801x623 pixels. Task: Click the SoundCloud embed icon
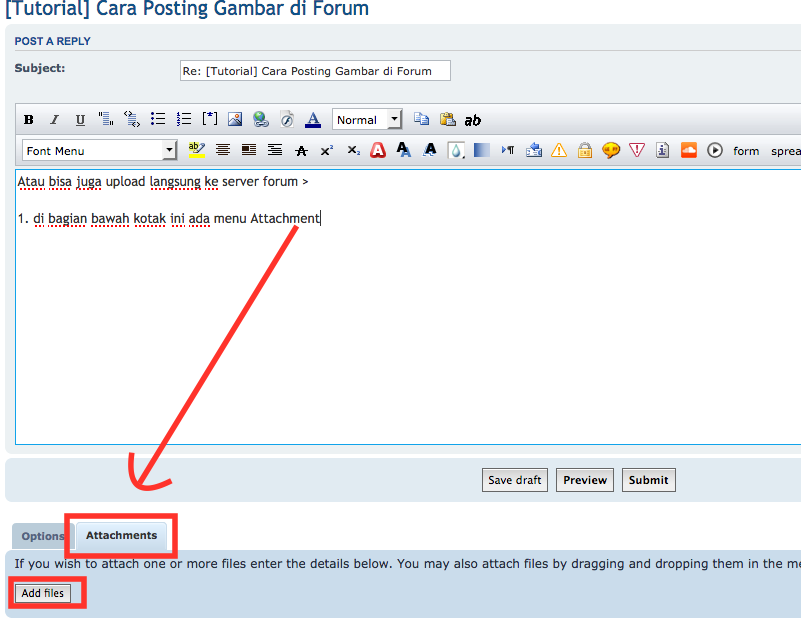(x=688, y=150)
